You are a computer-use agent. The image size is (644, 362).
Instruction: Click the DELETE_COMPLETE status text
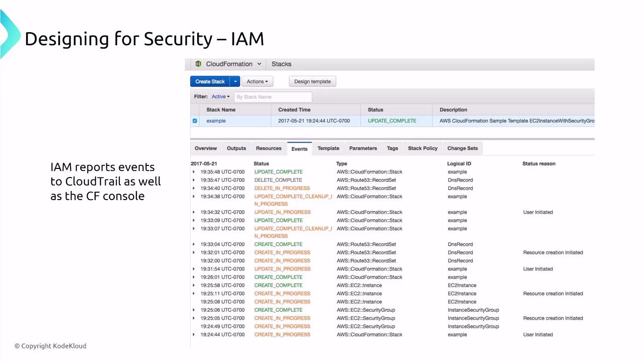(278, 180)
